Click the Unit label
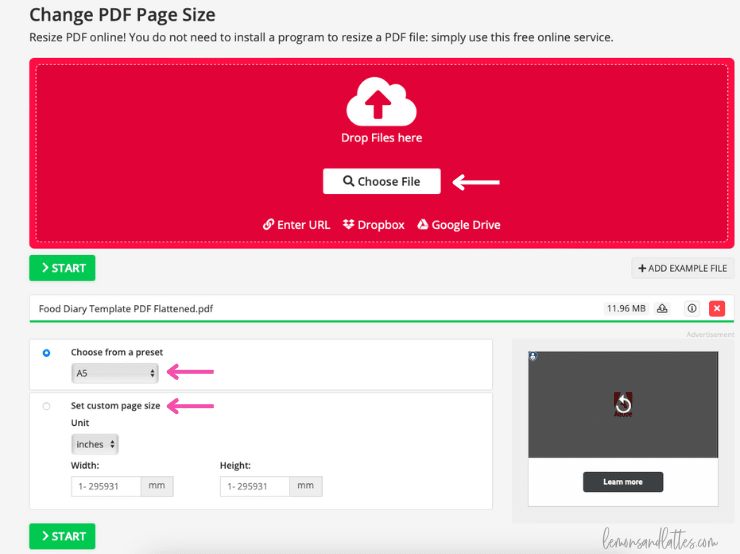 pyautogui.click(x=80, y=423)
